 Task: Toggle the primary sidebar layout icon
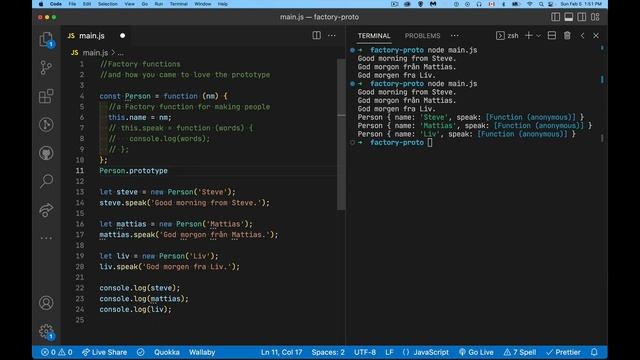pos(556,17)
